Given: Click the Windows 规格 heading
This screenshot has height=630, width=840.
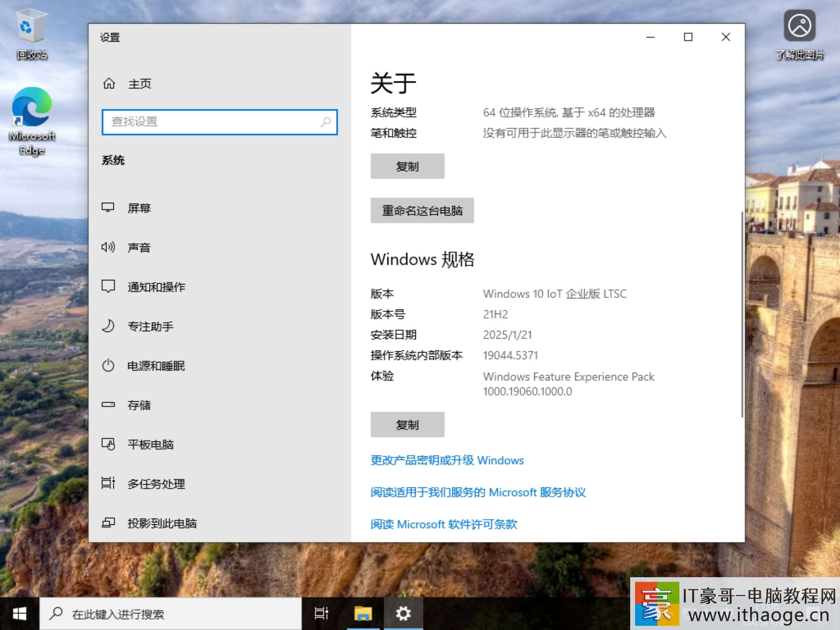Looking at the screenshot, I should pos(422,259).
